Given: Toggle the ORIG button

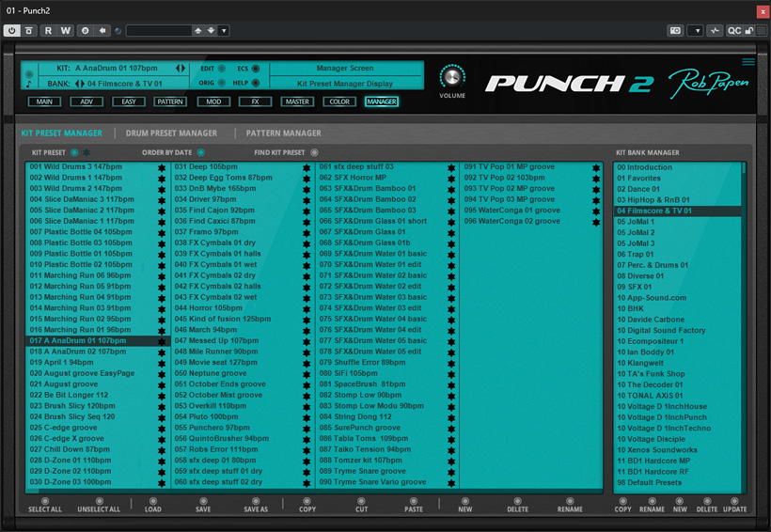Looking at the screenshot, I should click(x=222, y=83).
